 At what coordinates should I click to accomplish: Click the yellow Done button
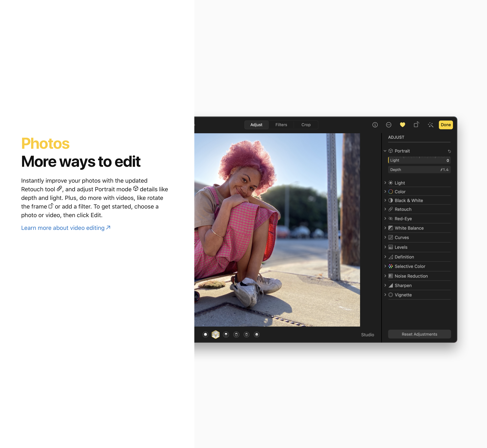click(x=446, y=125)
